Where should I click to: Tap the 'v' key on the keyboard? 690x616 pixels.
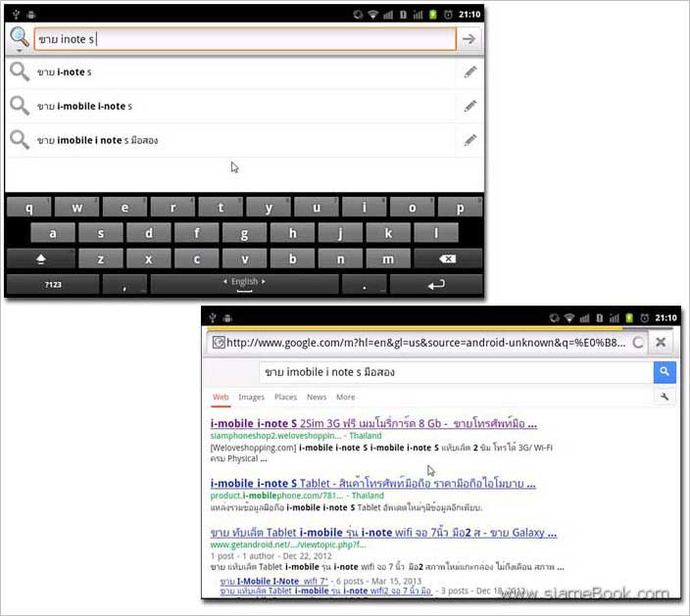pos(244,259)
